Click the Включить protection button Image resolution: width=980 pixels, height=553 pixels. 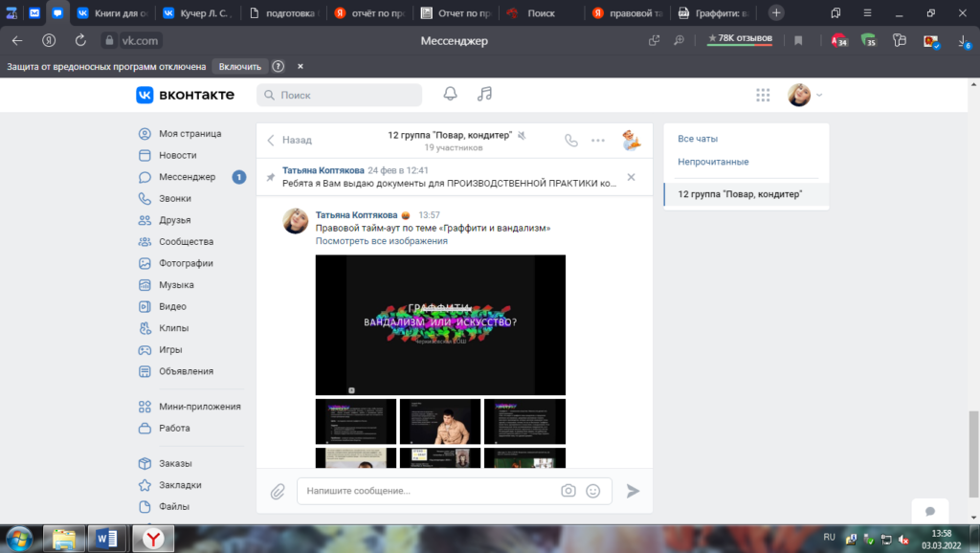point(239,67)
